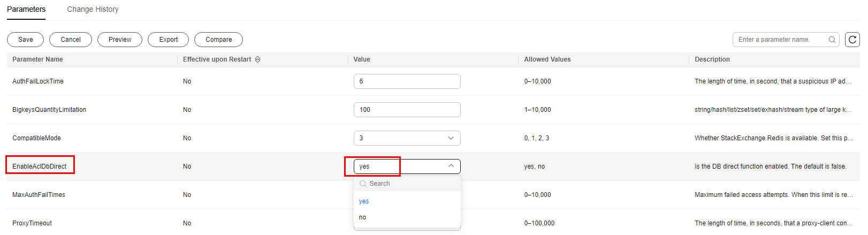The width and height of the screenshot is (868, 235).
Task: Choose 'yes' option in dropdown list
Action: pos(364,201)
